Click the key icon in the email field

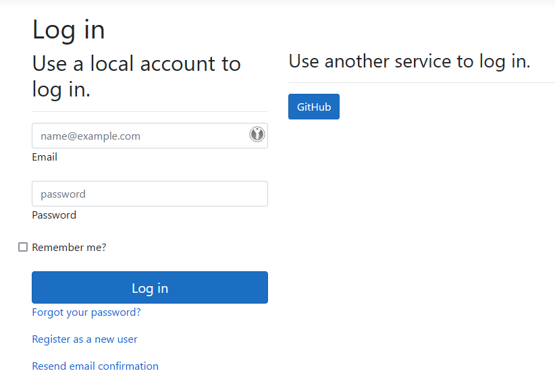pyautogui.click(x=257, y=135)
